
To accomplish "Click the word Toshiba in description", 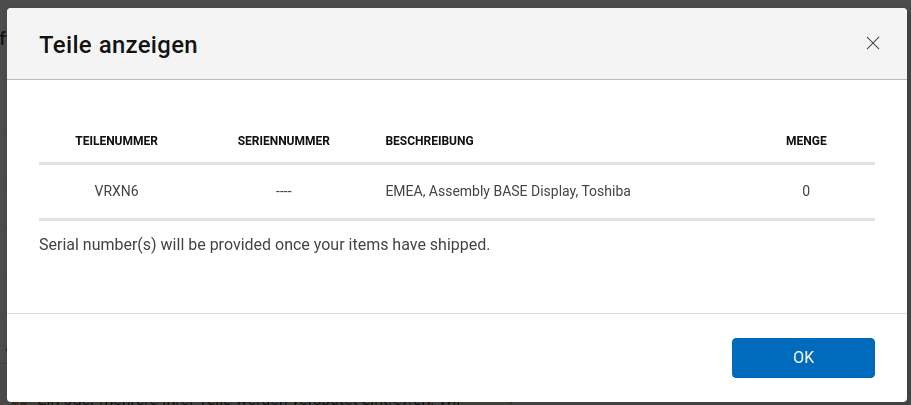I will (x=606, y=191).
